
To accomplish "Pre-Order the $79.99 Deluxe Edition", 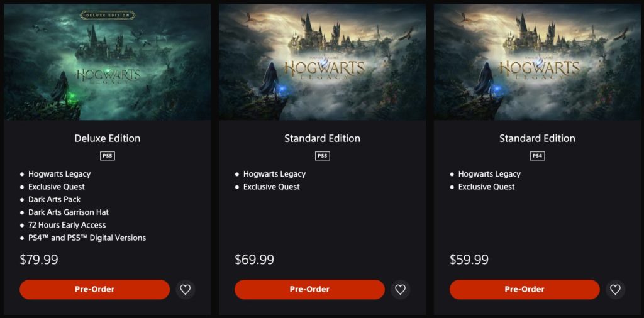I will [x=94, y=290].
